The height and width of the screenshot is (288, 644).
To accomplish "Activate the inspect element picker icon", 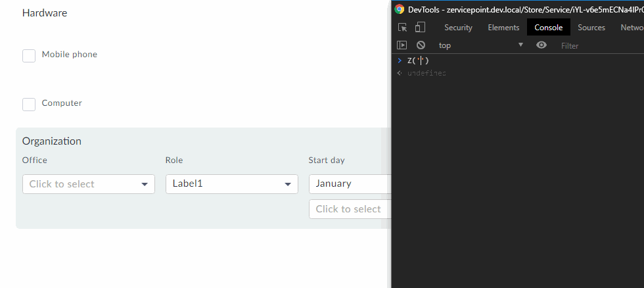I will [x=403, y=28].
